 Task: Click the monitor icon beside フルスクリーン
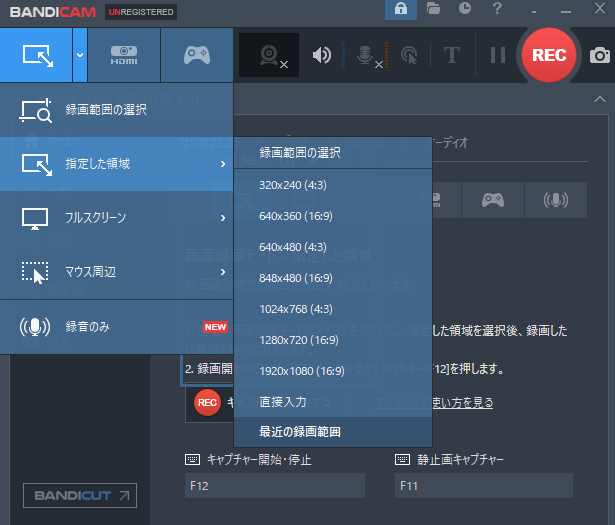pyautogui.click(x=35, y=219)
